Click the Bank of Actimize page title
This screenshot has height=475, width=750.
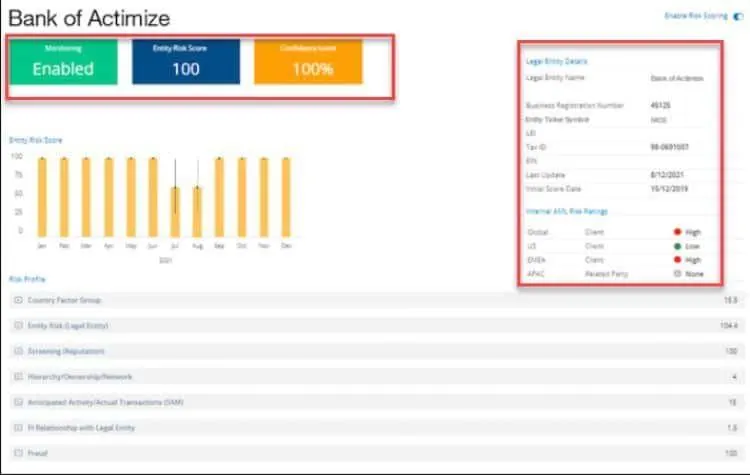[89, 18]
